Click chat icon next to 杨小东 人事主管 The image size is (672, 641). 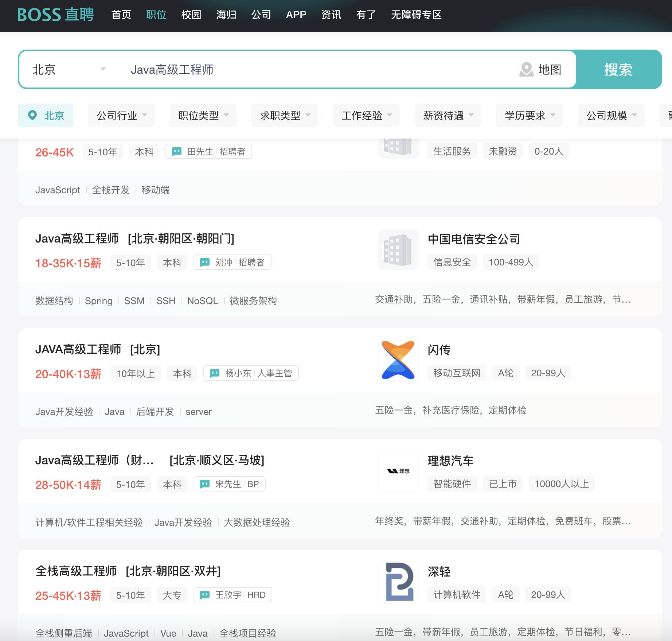(215, 373)
